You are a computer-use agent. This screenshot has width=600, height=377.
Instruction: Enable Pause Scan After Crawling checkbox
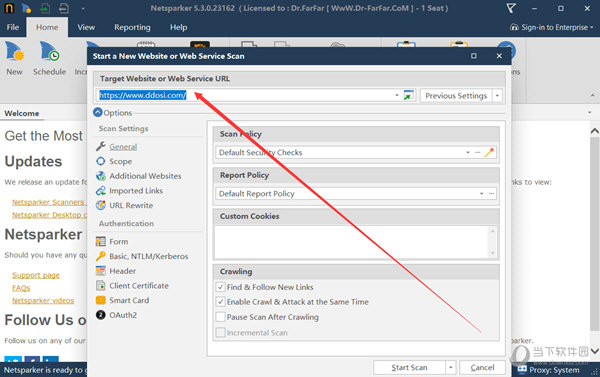(220, 317)
